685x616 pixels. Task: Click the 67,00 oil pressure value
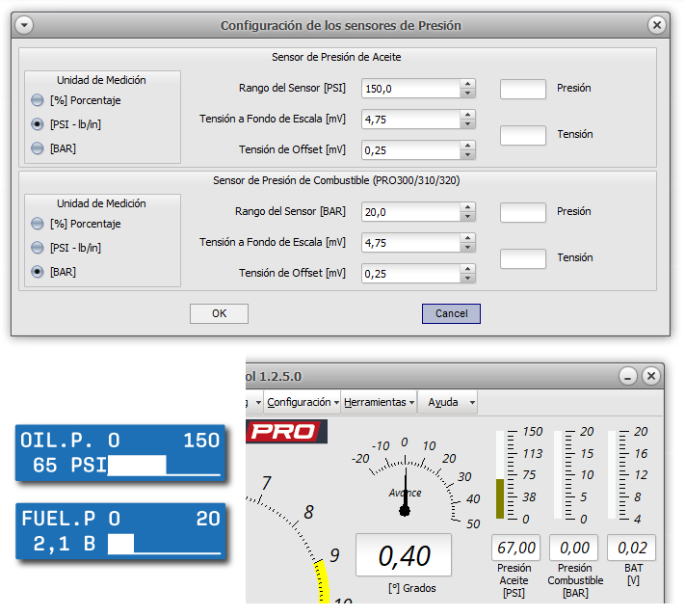tap(516, 548)
